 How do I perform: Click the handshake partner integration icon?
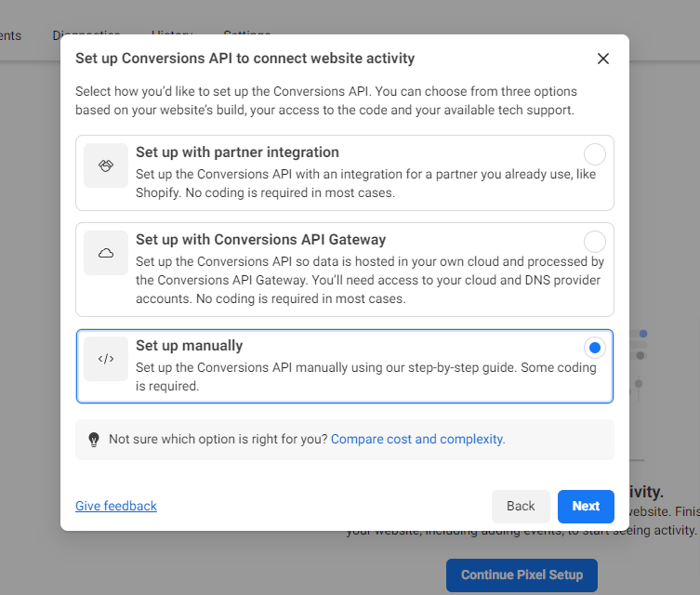106,165
